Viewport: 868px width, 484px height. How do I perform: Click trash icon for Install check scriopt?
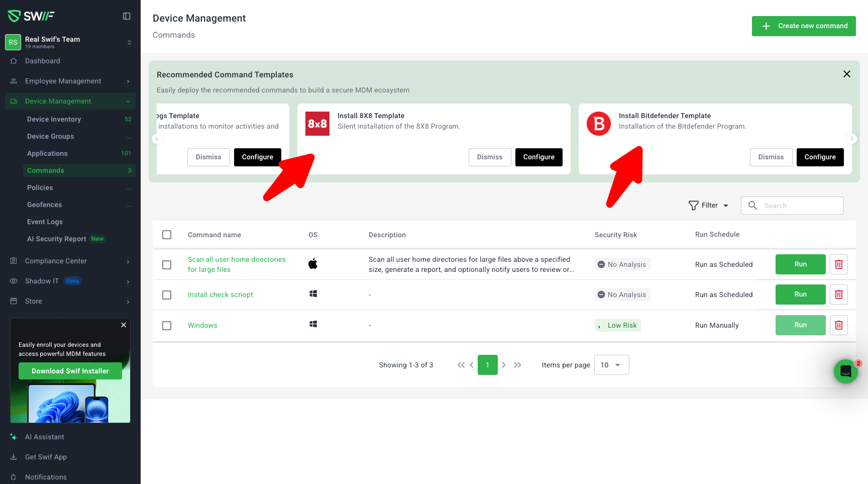(x=838, y=295)
